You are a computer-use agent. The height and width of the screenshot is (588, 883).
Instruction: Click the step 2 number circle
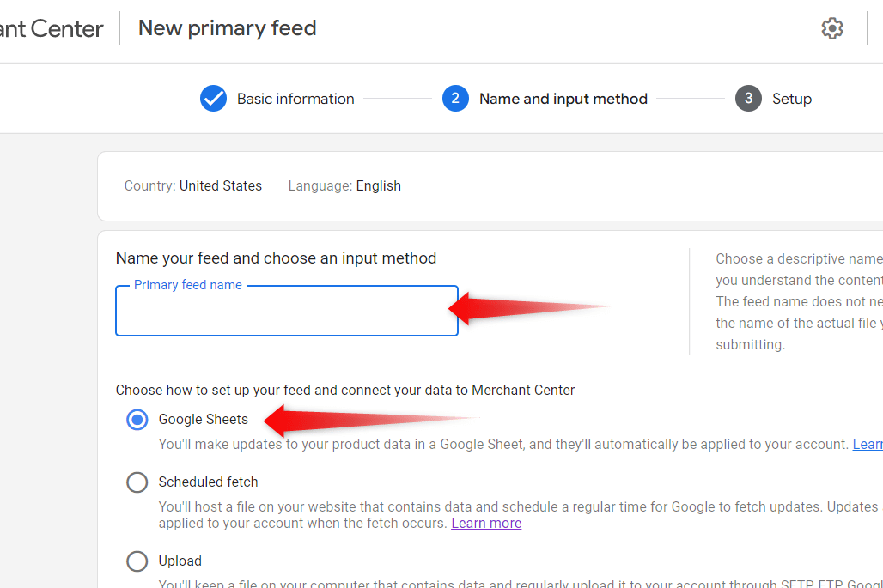point(455,99)
